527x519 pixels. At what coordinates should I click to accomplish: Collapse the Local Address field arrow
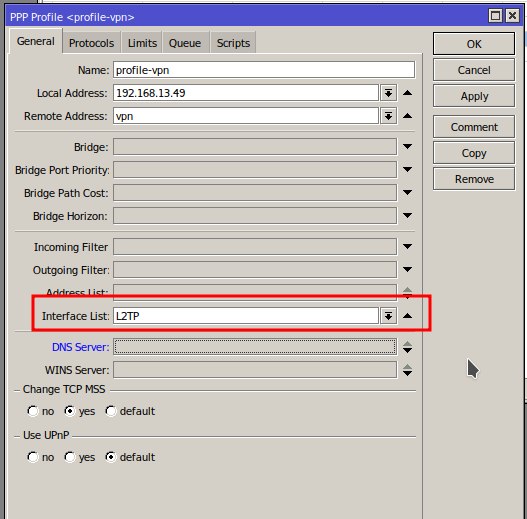407,93
